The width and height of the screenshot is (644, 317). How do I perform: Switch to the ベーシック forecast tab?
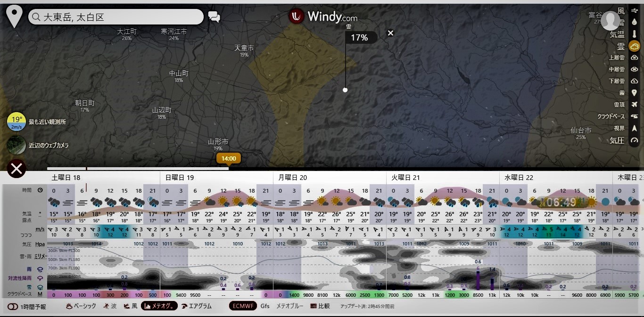[x=81, y=306]
